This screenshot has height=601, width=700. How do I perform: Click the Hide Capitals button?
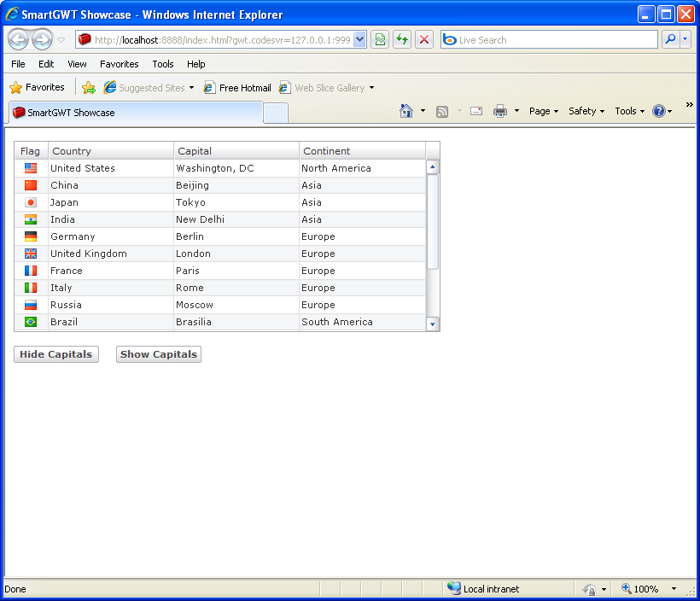[x=56, y=354]
